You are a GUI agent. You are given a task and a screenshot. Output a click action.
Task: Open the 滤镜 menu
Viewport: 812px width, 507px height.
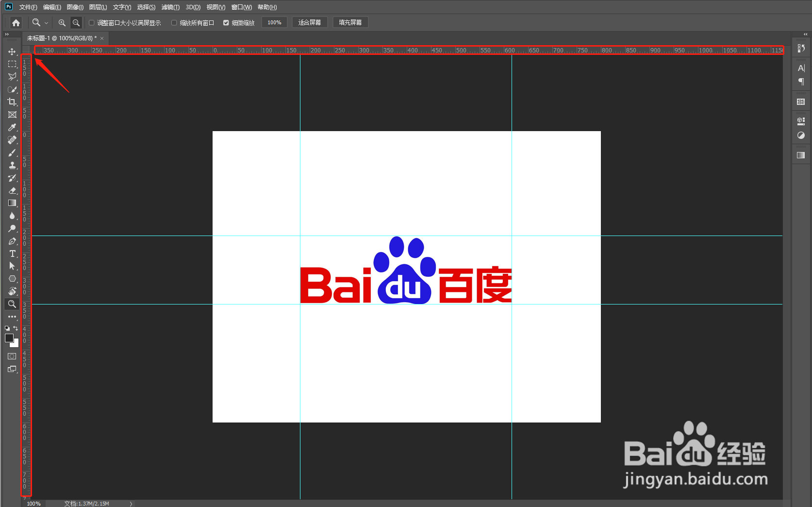click(170, 7)
